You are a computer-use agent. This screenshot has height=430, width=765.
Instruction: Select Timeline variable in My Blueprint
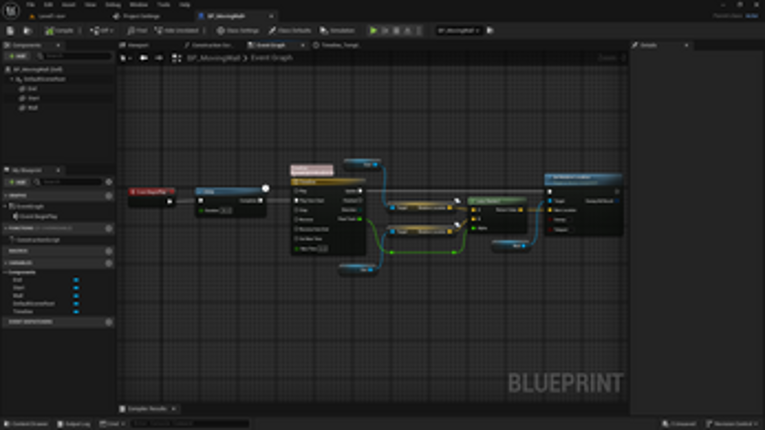coord(23,311)
